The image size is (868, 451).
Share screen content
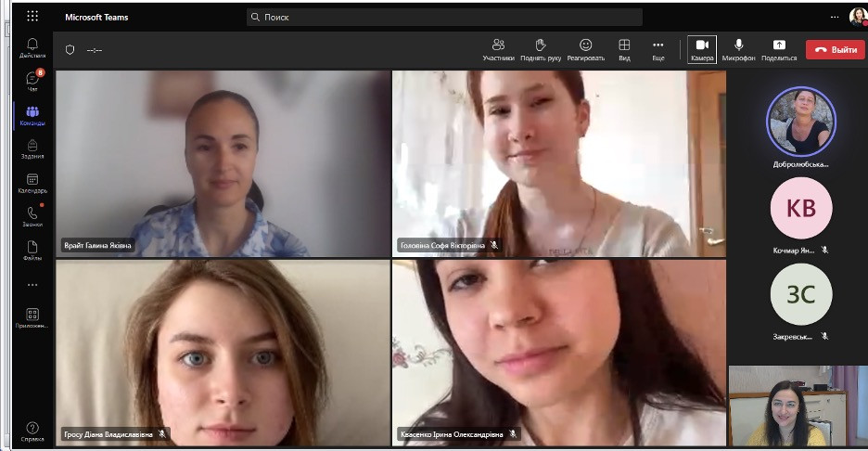(x=779, y=50)
